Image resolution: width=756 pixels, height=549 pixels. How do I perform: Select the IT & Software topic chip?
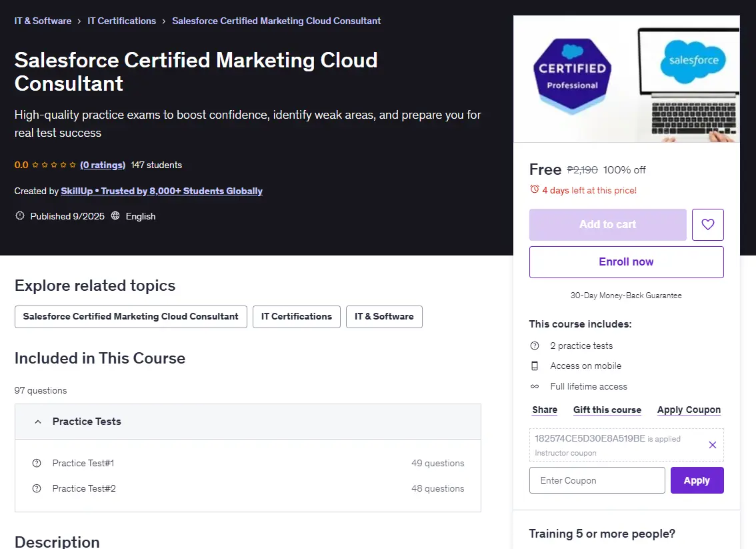pos(384,316)
